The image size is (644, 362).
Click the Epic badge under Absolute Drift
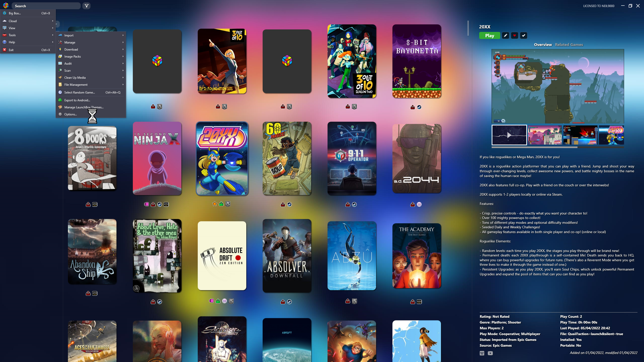coord(231,301)
